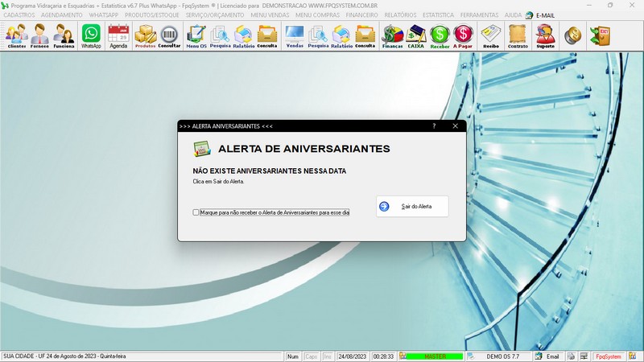This screenshot has height=362, width=644.
Task: Open the WHATSAPP menu
Action: (104, 15)
